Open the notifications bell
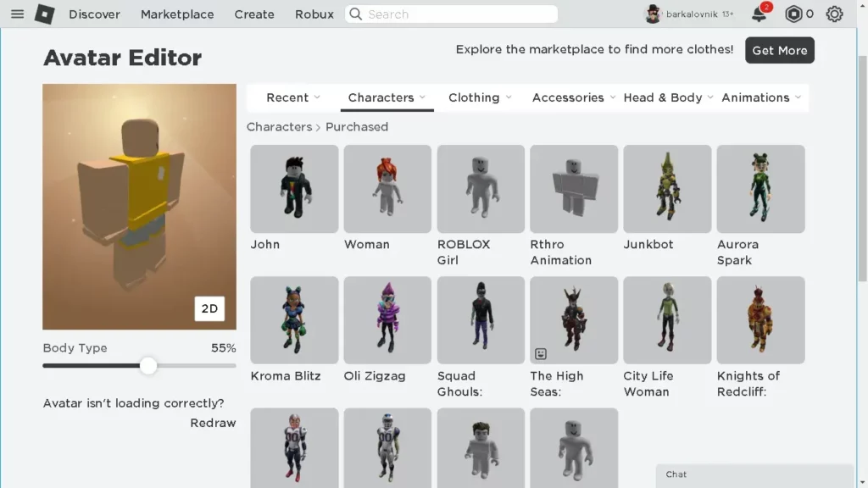The height and width of the screenshot is (488, 868). tap(759, 14)
